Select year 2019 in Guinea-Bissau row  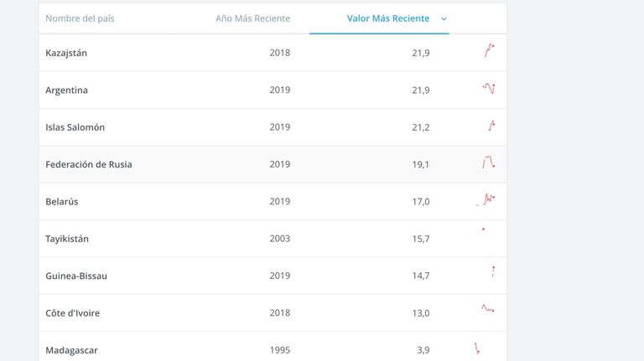(x=280, y=276)
